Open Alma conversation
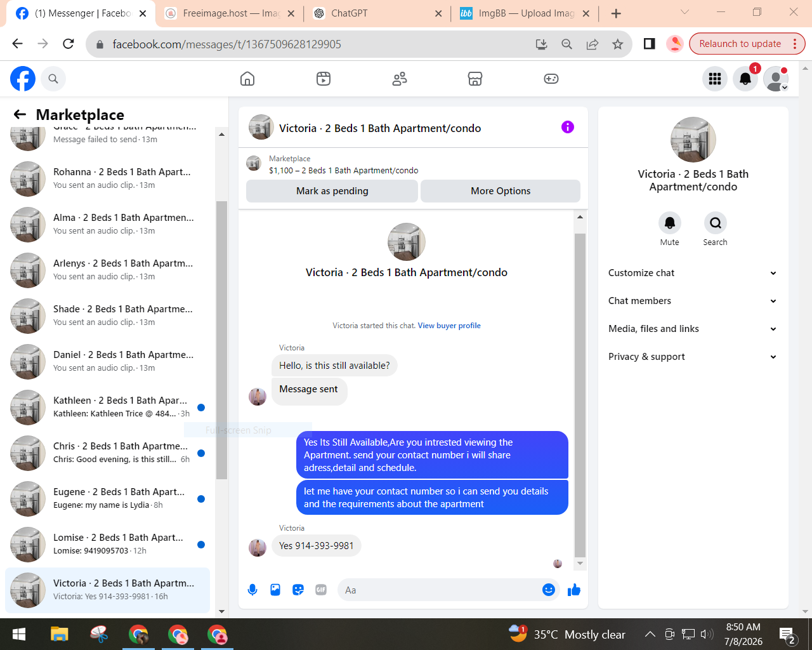The image size is (812, 650). pyautogui.click(x=108, y=225)
